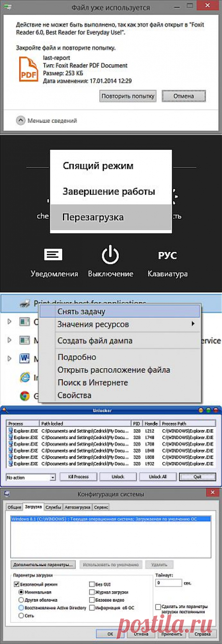Open the Уведомления notifications icon

54,255
